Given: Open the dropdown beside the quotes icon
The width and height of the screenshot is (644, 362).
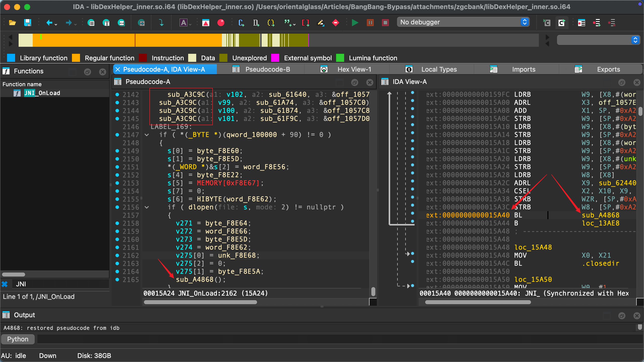Looking at the screenshot, I should [294, 24].
